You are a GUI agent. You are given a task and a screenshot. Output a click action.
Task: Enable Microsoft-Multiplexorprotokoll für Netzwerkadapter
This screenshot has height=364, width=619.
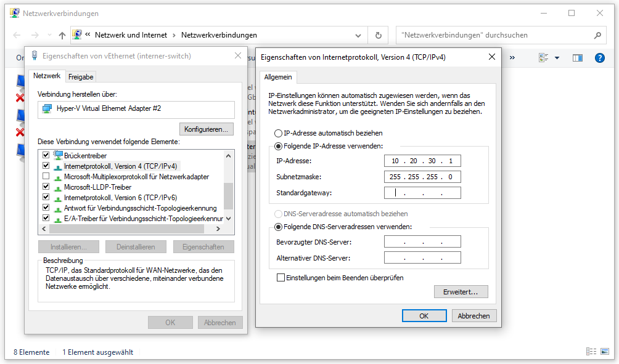[46, 176]
